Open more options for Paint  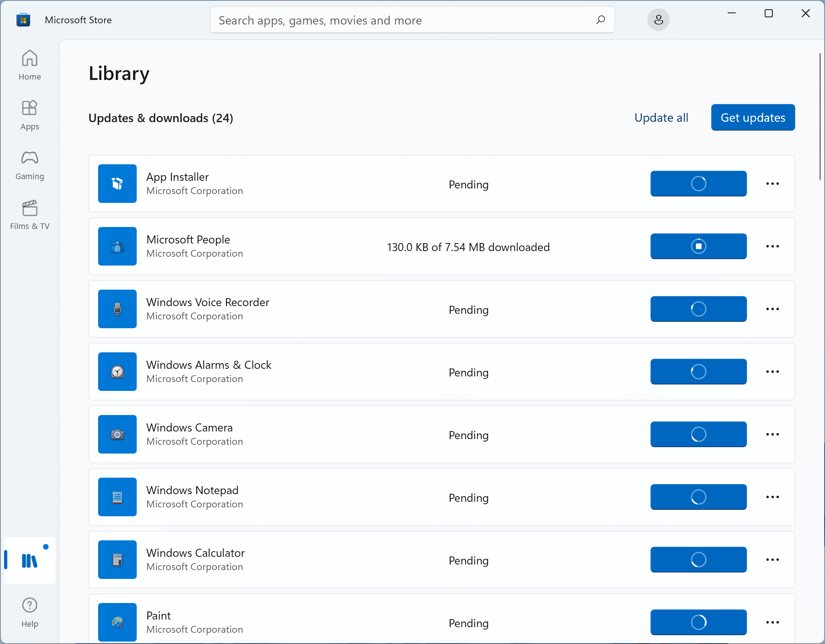tap(772, 622)
